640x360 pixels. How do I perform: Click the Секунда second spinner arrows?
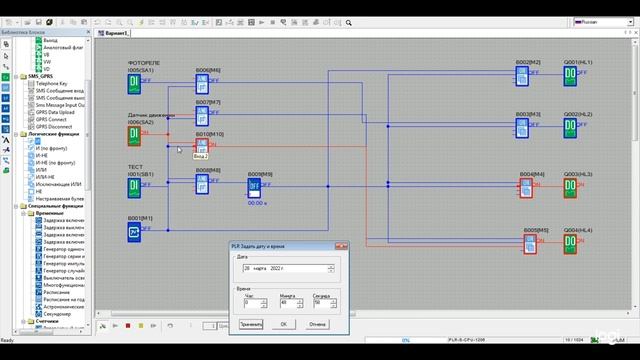(x=333, y=303)
